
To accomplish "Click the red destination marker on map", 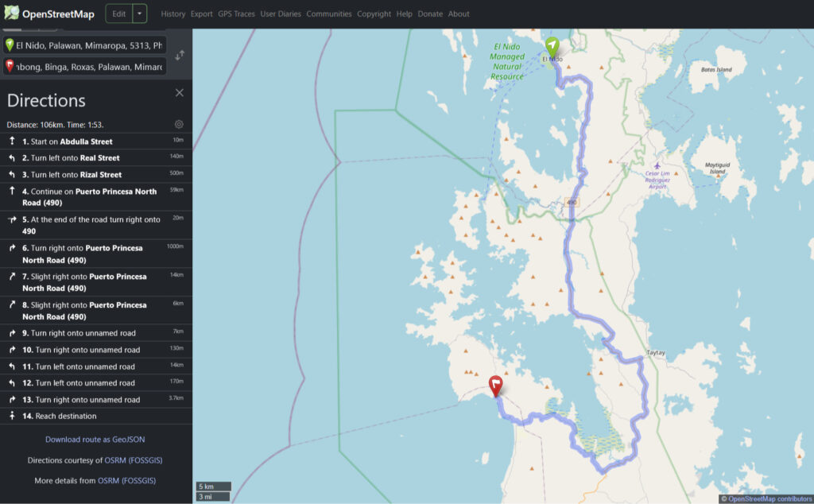I will tap(496, 386).
